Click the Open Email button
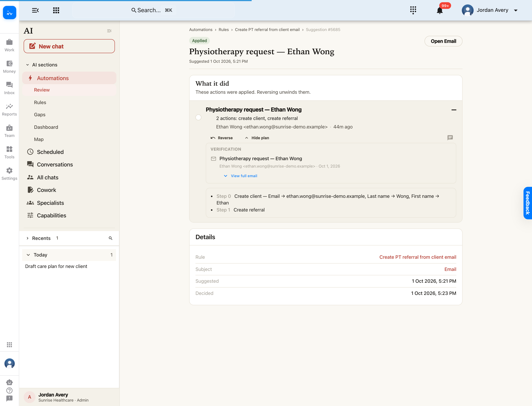 pos(443,41)
